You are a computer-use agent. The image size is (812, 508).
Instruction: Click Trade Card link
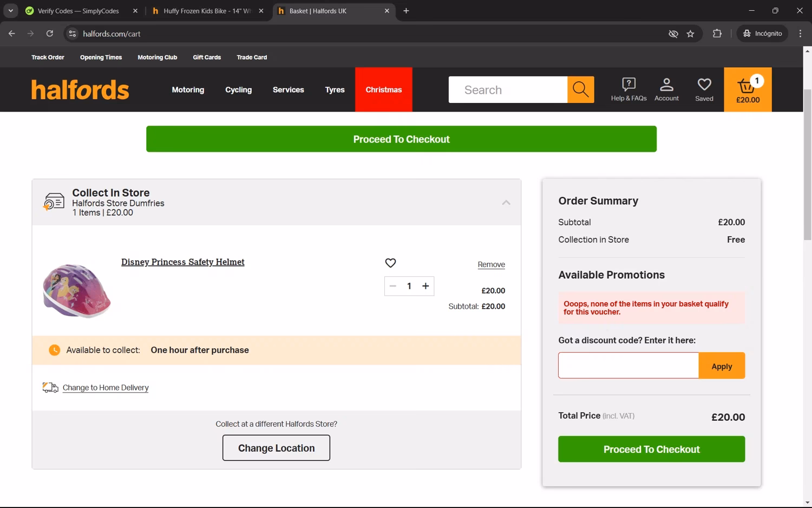[x=252, y=57]
